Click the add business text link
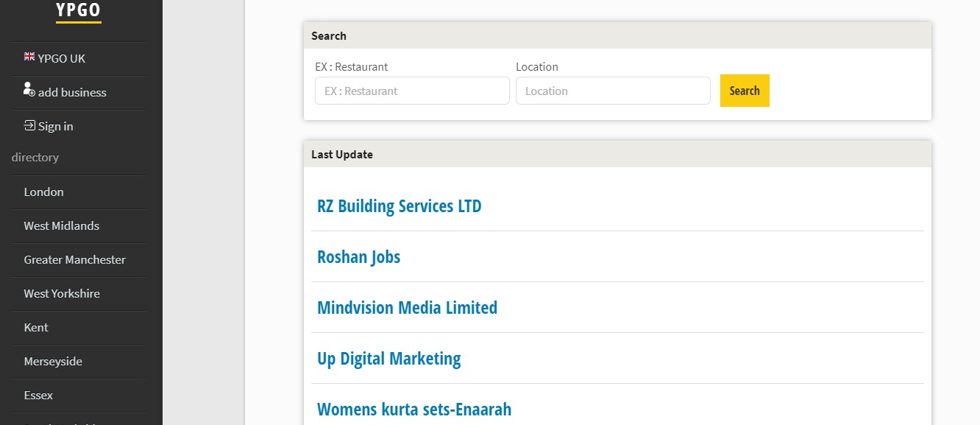Viewport: 980px width, 425px height. tap(72, 92)
